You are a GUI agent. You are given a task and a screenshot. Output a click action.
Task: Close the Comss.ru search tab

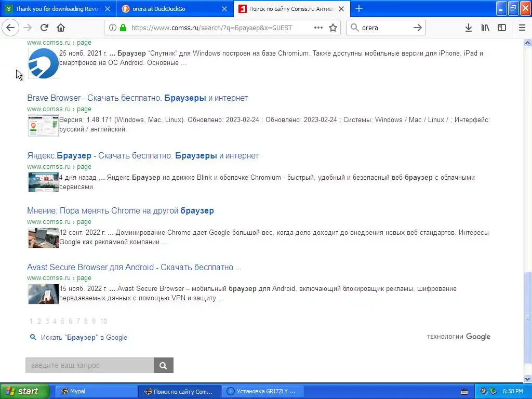(x=341, y=9)
